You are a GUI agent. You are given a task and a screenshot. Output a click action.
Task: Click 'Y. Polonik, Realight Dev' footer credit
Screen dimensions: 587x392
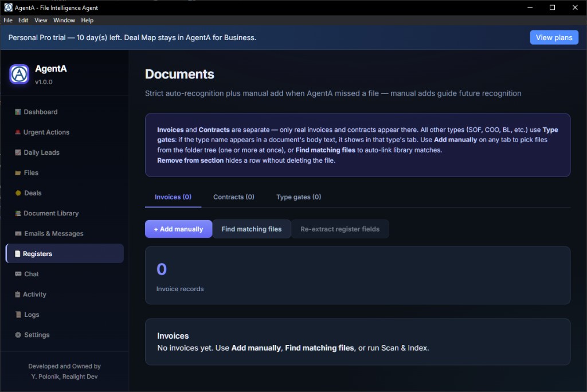[x=64, y=377]
